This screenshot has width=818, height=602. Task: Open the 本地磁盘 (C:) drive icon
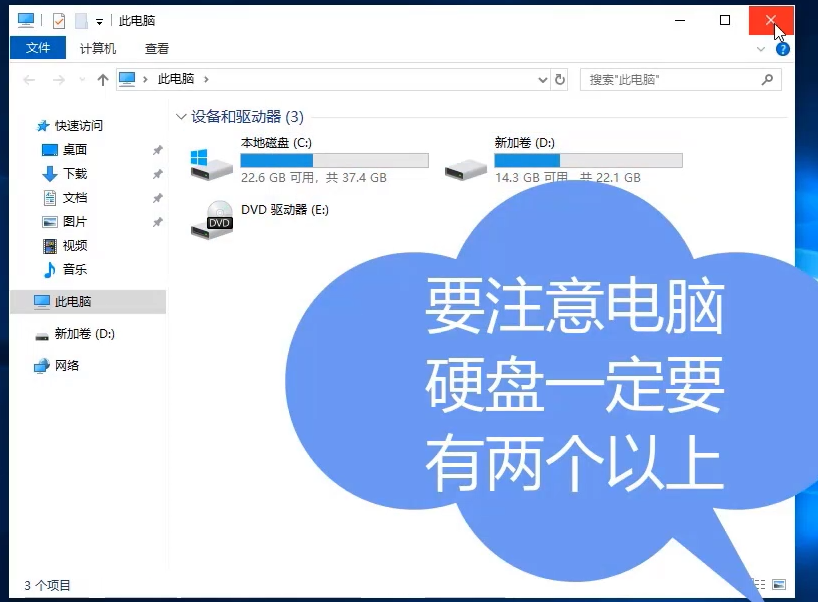210,156
